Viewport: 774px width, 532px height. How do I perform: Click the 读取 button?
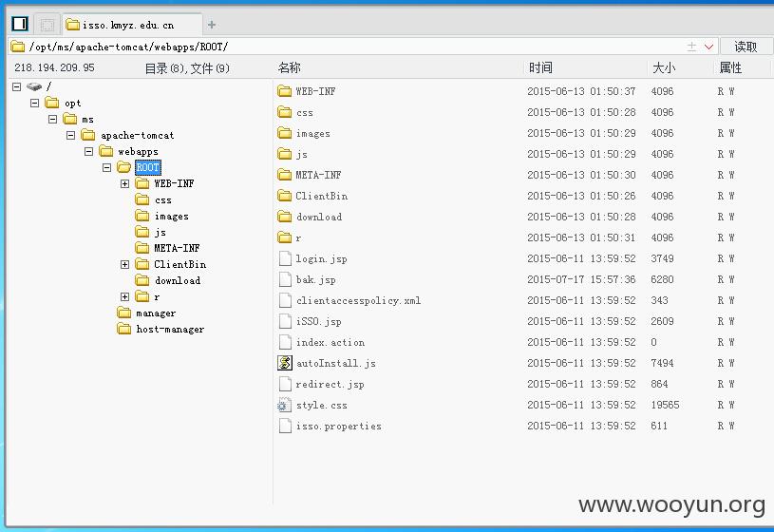point(746,47)
